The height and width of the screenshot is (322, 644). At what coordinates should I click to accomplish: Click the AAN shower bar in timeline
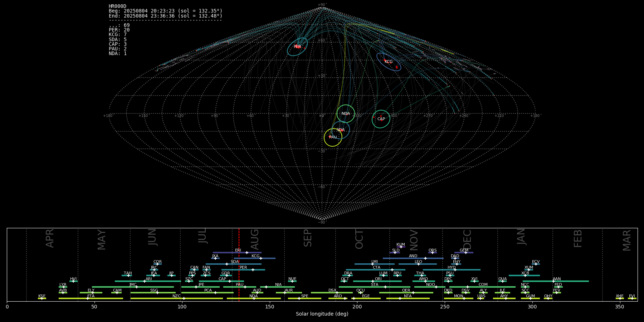[x=555, y=281]
